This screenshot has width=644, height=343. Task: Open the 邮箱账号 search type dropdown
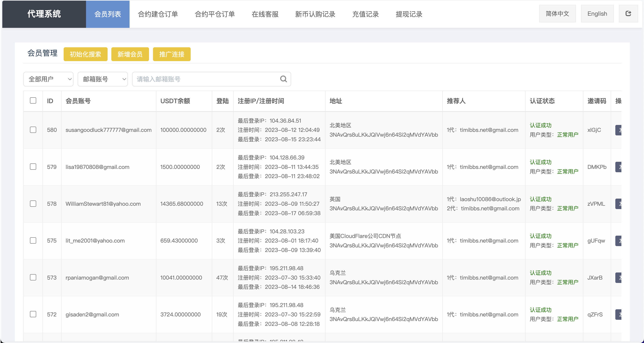coord(103,79)
